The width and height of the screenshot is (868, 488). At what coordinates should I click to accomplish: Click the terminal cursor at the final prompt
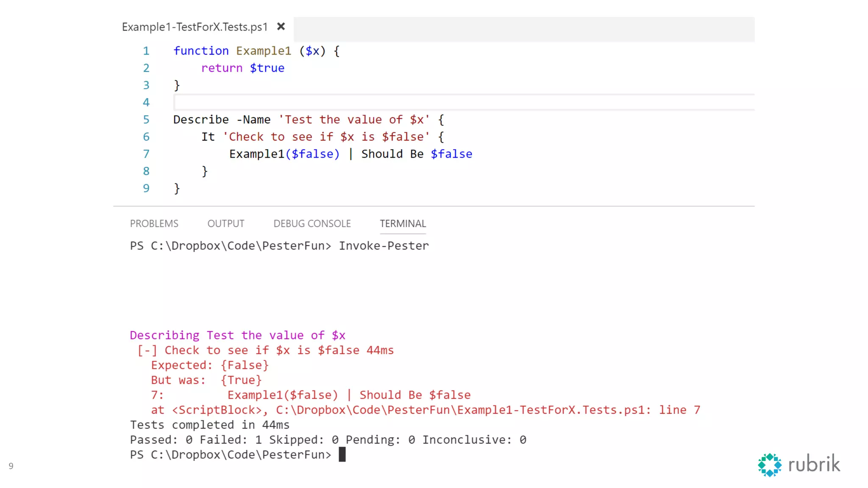point(342,455)
